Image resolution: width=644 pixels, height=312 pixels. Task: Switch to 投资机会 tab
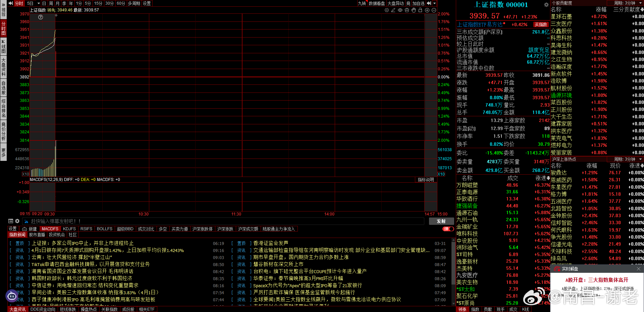[x=57, y=235]
